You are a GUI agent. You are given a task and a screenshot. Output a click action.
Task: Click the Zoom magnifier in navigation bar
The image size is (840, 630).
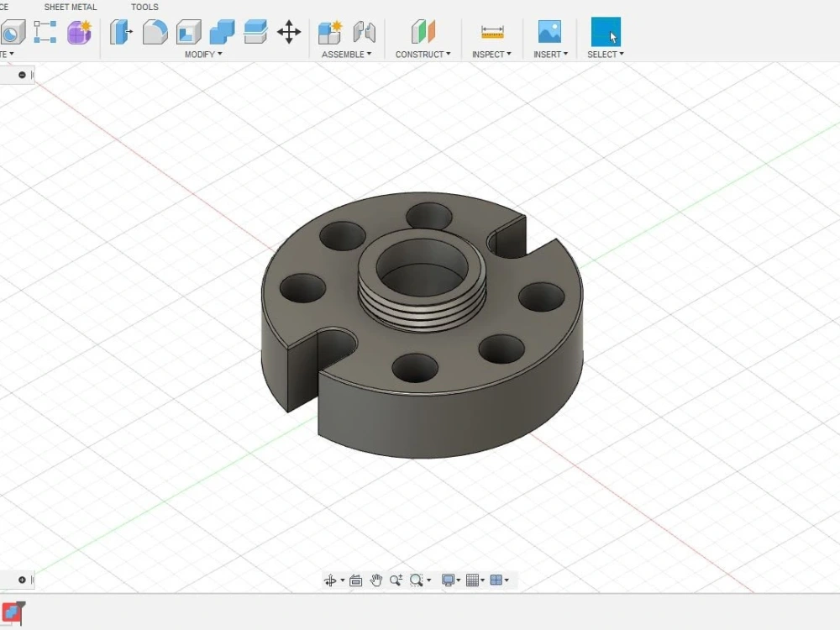pyautogui.click(x=395, y=580)
